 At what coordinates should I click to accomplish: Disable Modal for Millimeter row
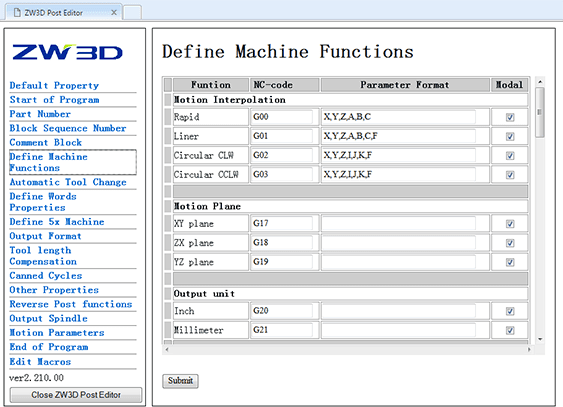[x=510, y=330]
